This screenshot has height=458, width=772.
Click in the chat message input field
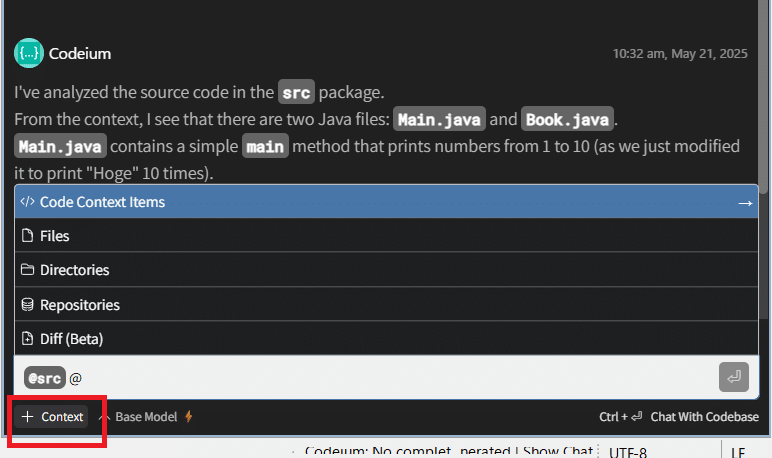394,378
